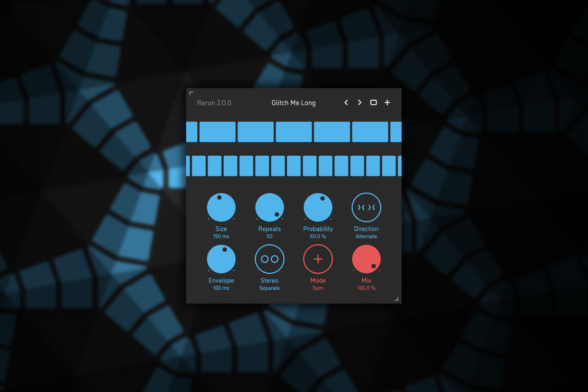Click the Envelope knob
The height and width of the screenshot is (392, 588).
tap(221, 259)
